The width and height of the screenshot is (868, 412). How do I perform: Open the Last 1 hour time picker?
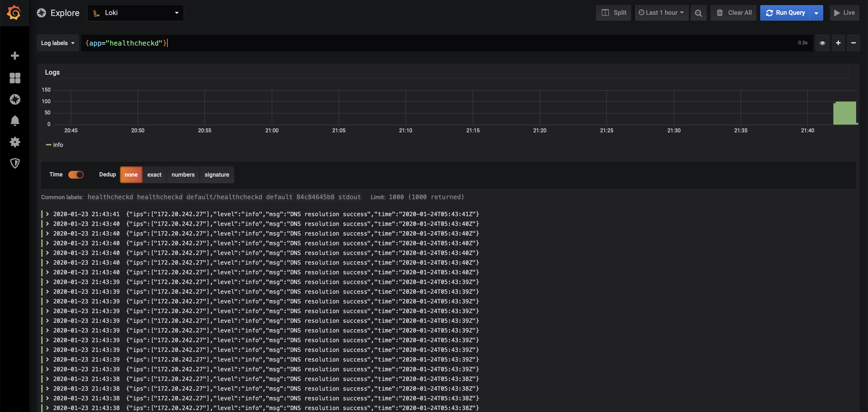tap(661, 13)
